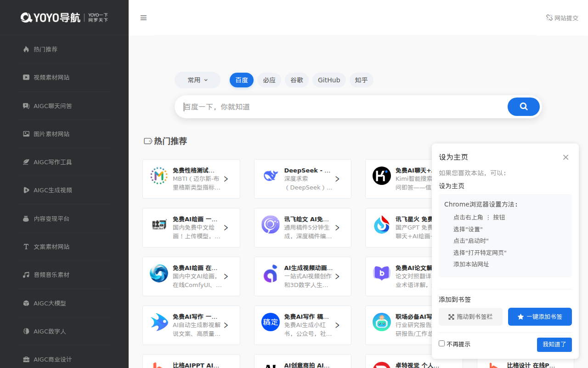Click the 添加本站网址 step text
Viewport: 588px width, 368px height.
[x=471, y=264]
